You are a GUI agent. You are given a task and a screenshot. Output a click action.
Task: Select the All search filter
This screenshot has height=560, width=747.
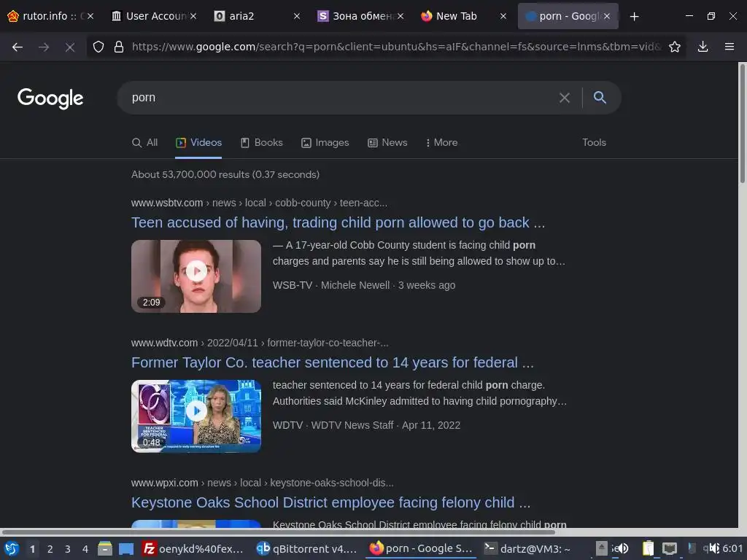click(145, 142)
